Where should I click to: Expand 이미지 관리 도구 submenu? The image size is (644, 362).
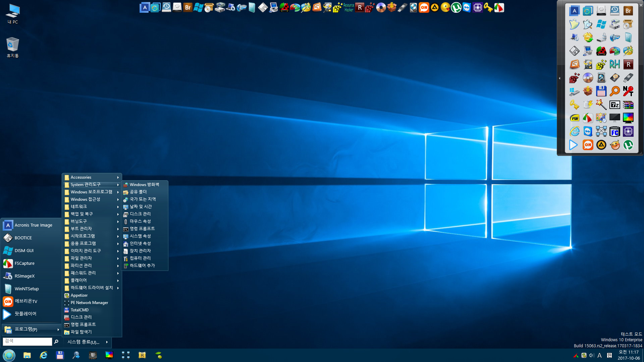92,251
